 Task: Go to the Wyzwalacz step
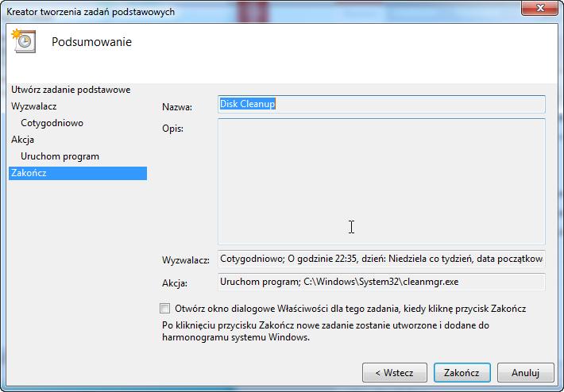tap(34, 106)
